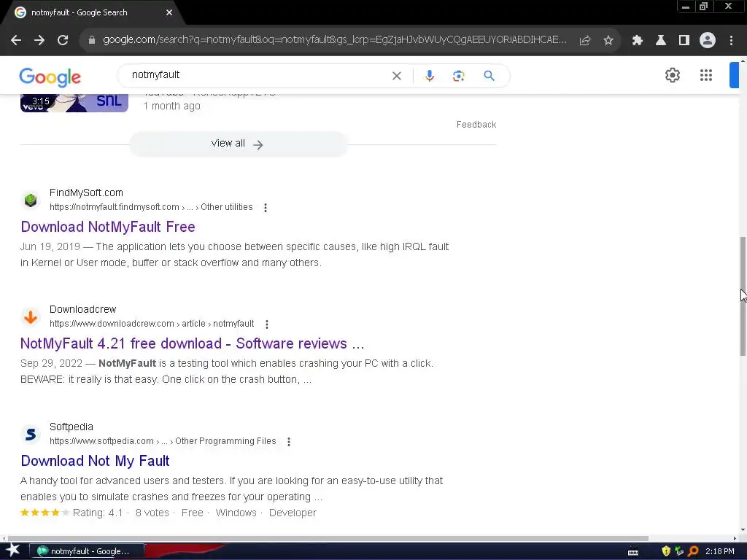Open Chrome's three-dot menu
The image size is (747, 560).
(x=731, y=40)
